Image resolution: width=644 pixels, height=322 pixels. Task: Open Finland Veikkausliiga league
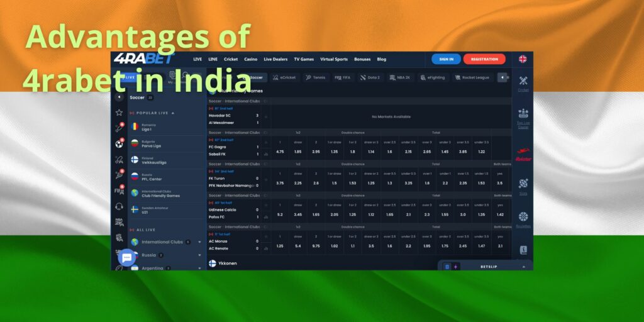pos(167,160)
